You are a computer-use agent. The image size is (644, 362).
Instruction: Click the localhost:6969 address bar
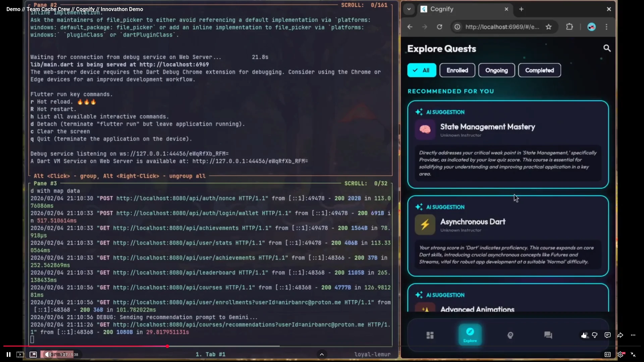[x=502, y=27]
